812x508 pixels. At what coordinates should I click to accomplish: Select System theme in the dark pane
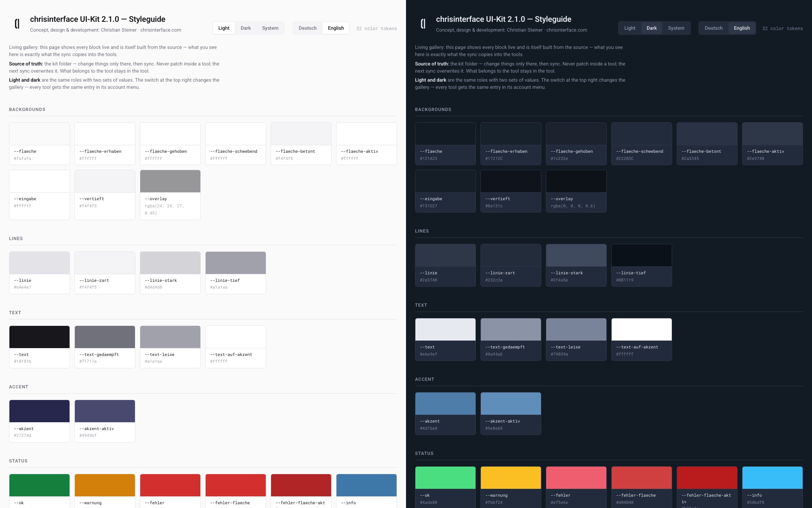click(676, 28)
